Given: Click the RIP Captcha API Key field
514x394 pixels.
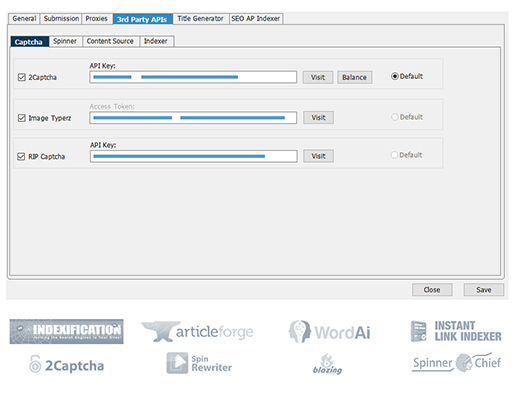Looking at the screenshot, I should 194,156.
